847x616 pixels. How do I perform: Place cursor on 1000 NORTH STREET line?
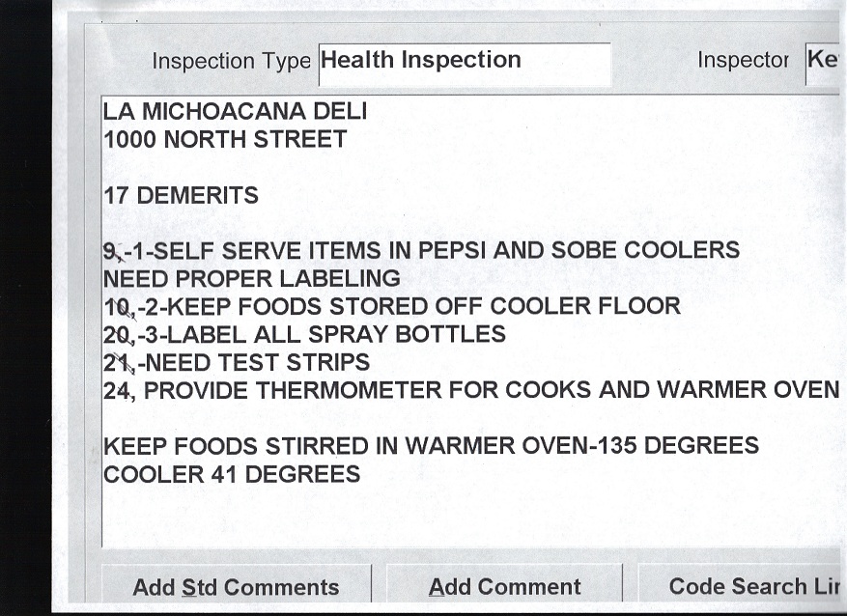[225, 140]
